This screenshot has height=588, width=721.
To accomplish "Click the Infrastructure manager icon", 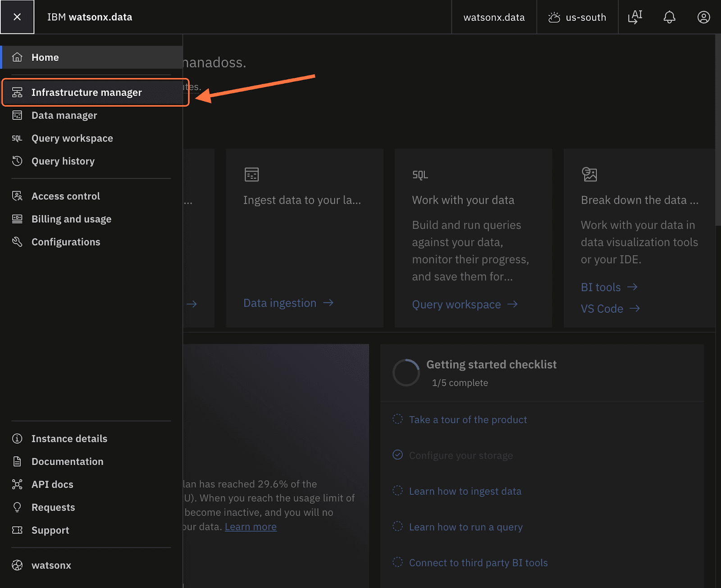I will pos(17,92).
